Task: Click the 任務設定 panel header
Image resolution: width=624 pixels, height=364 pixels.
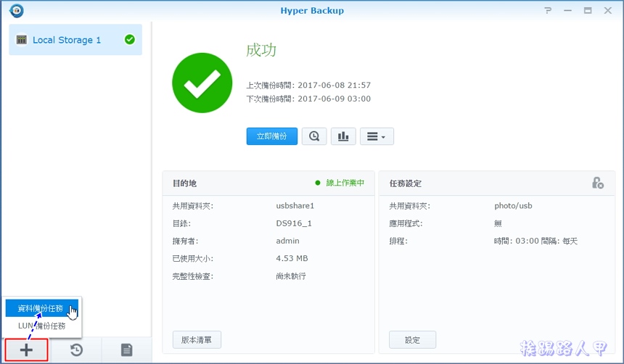Action: coord(405,183)
